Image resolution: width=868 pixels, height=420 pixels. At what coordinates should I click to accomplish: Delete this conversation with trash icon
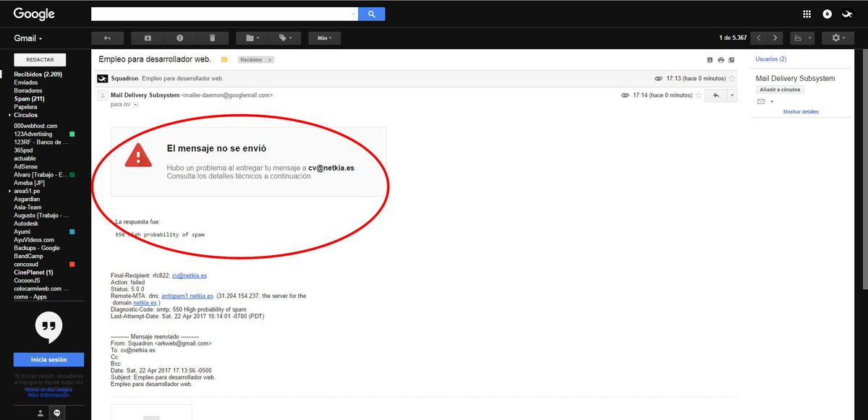click(x=212, y=38)
